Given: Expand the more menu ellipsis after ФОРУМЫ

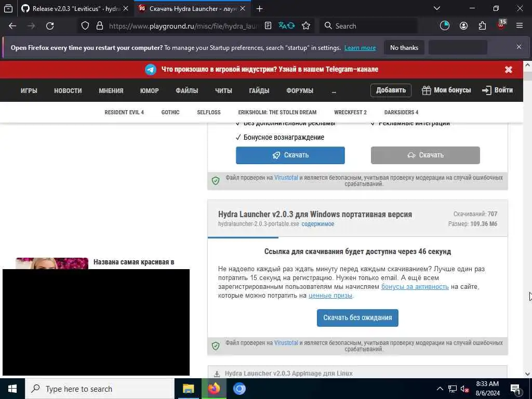Looking at the screenshot, I should click(x=334, y=91).
